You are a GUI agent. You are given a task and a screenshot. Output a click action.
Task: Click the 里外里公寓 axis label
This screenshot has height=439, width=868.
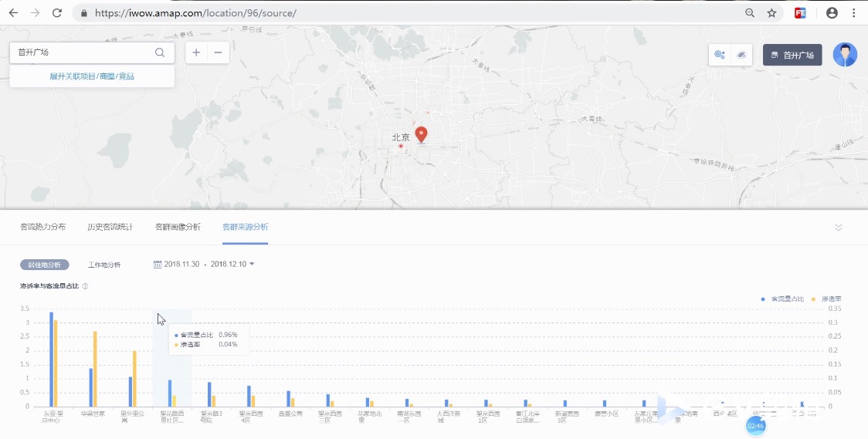[132, 417]
